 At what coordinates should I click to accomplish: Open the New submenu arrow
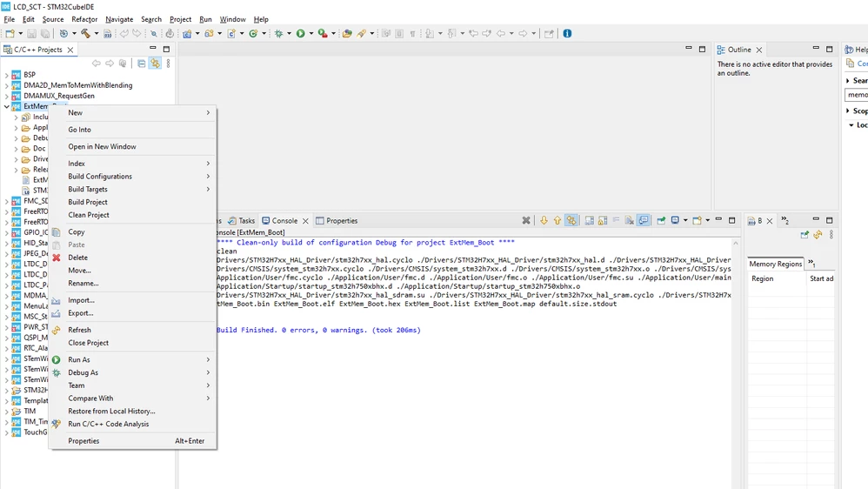[x=208, y=113]
